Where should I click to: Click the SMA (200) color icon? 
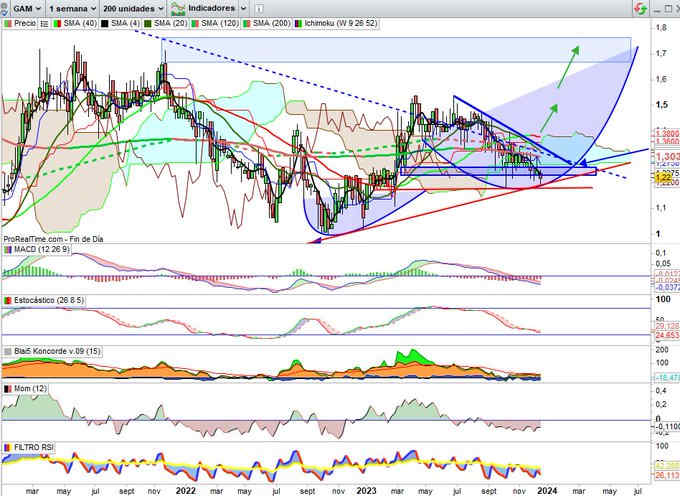point(247,24)
